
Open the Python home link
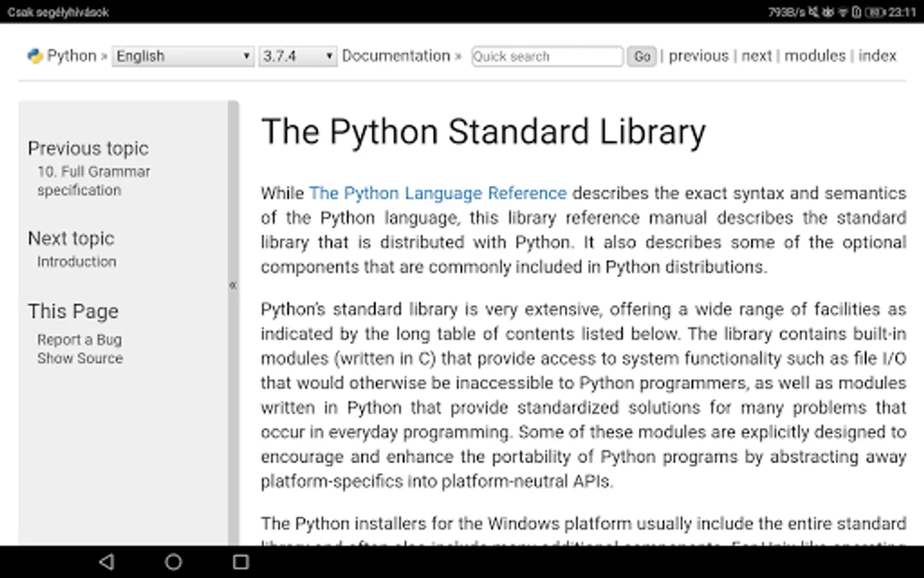71,56
